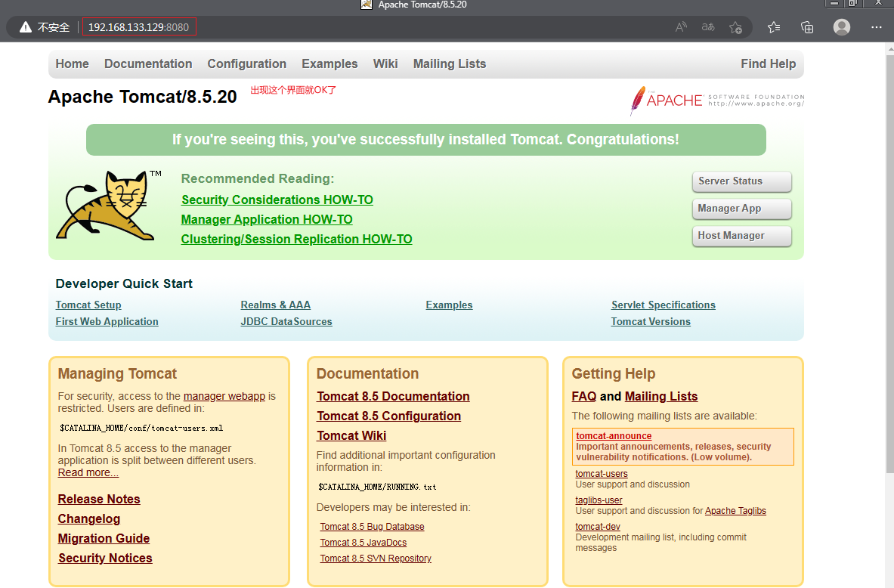The width and height of the screenshot is (894, 588).
Task: Click the Server Status button
Action: (x=742, y=181)
